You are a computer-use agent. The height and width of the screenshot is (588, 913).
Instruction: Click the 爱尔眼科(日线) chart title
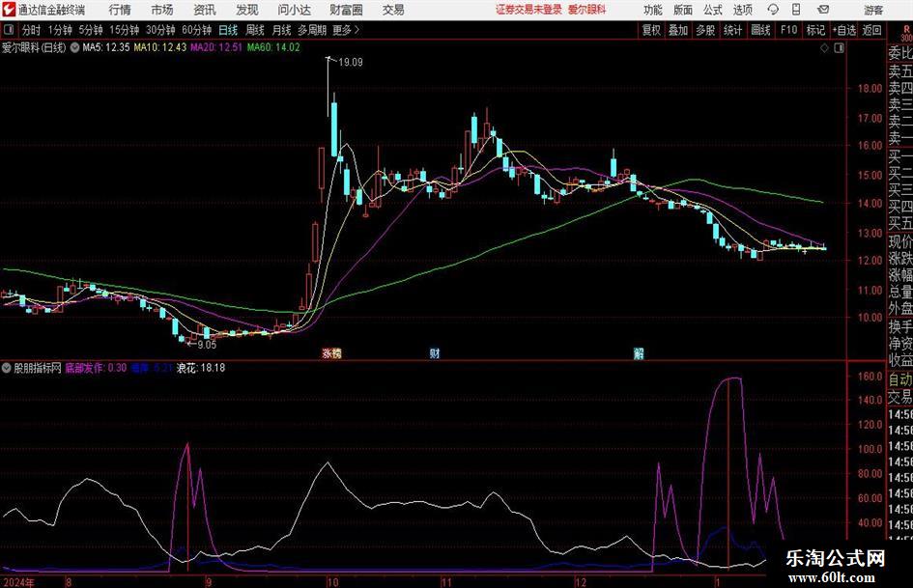[34, 47]
